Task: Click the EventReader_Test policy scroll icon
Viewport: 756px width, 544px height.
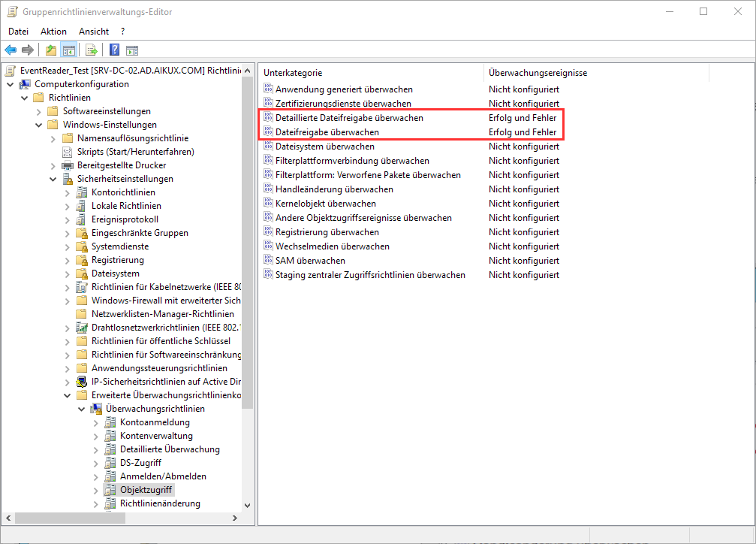Action: point(10,71)
